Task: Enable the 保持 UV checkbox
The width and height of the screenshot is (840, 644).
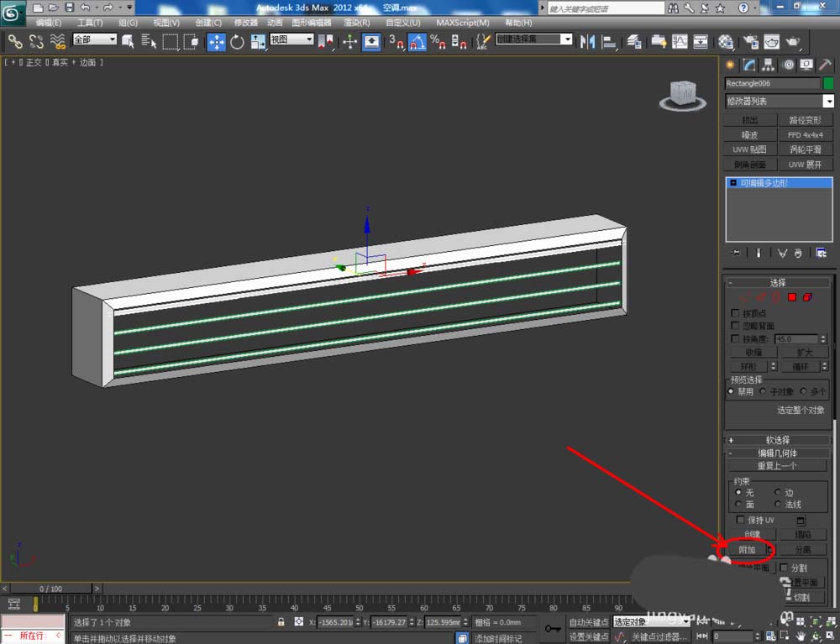Action: coord(740,520)
